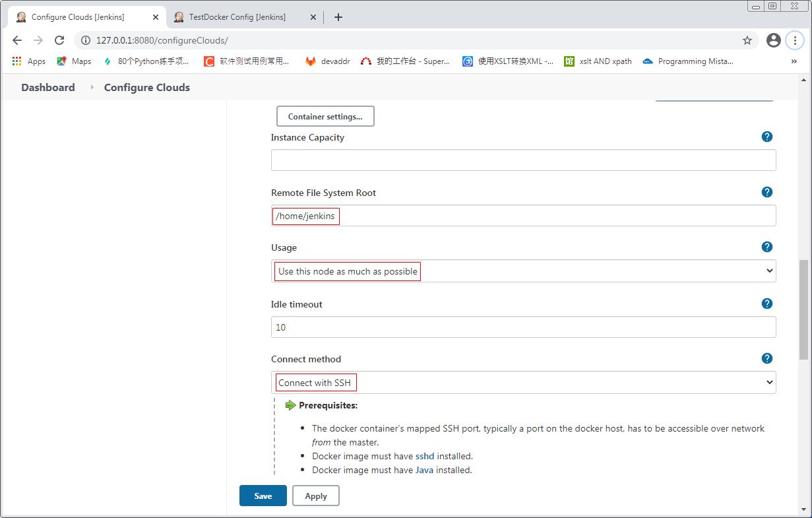Open the devaddr GitLab bookmark
Image resolution: width=812 pixels, height=518 pixels.
[x=328, y=61]
